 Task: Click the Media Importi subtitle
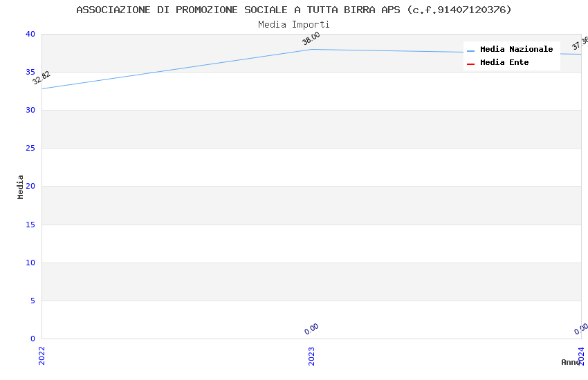coord(294,24)
